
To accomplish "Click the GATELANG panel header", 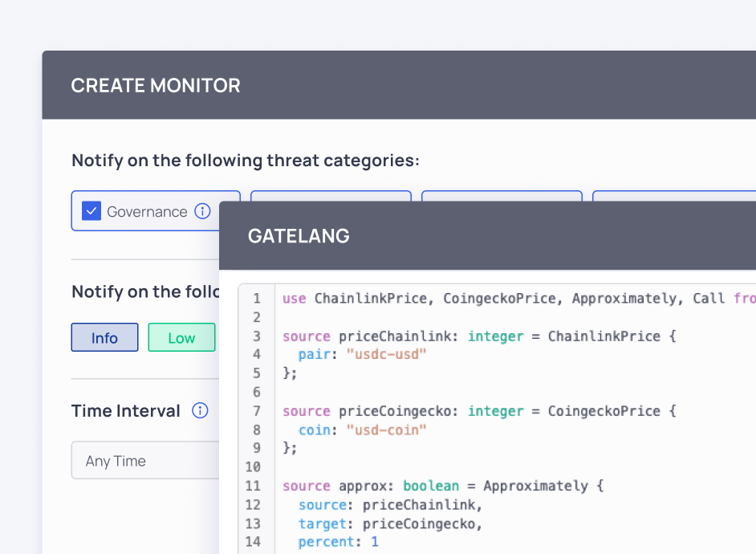I will point(299,236).
